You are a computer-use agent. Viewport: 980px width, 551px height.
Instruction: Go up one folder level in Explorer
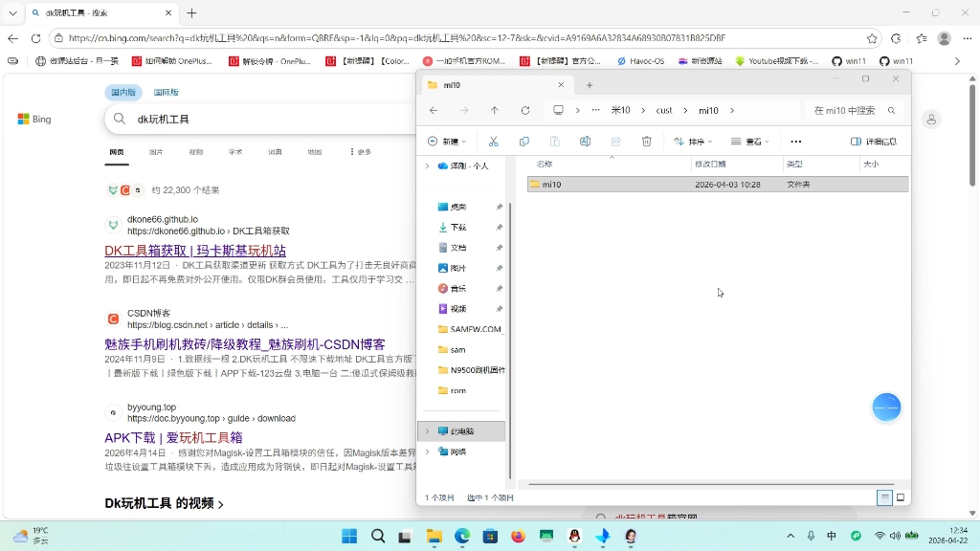[x=495, y=111]
